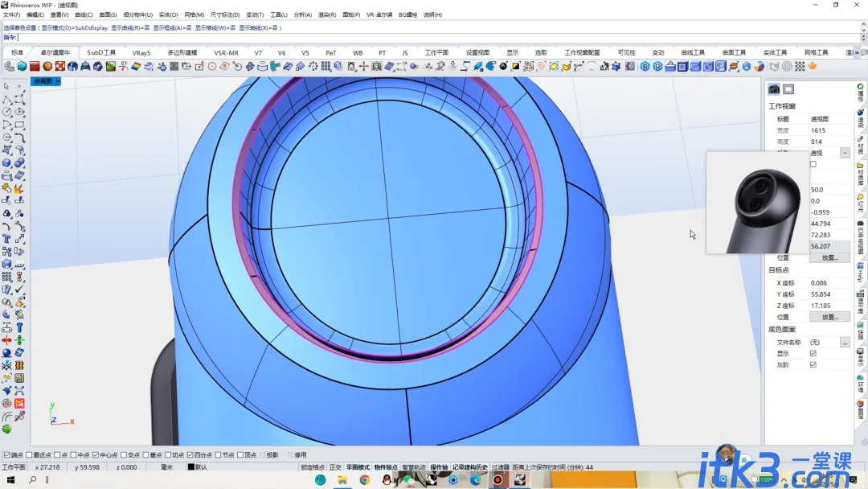Click the dark dotted grid toolbar icon

[x=174, y=67]
